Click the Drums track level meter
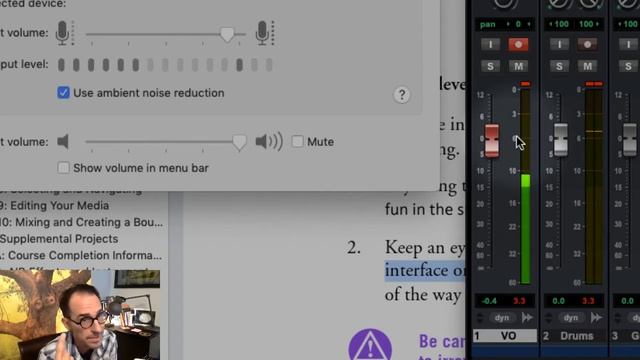Image resolution: width=640 pixels, height=360 pixels. tap(594, 186)
